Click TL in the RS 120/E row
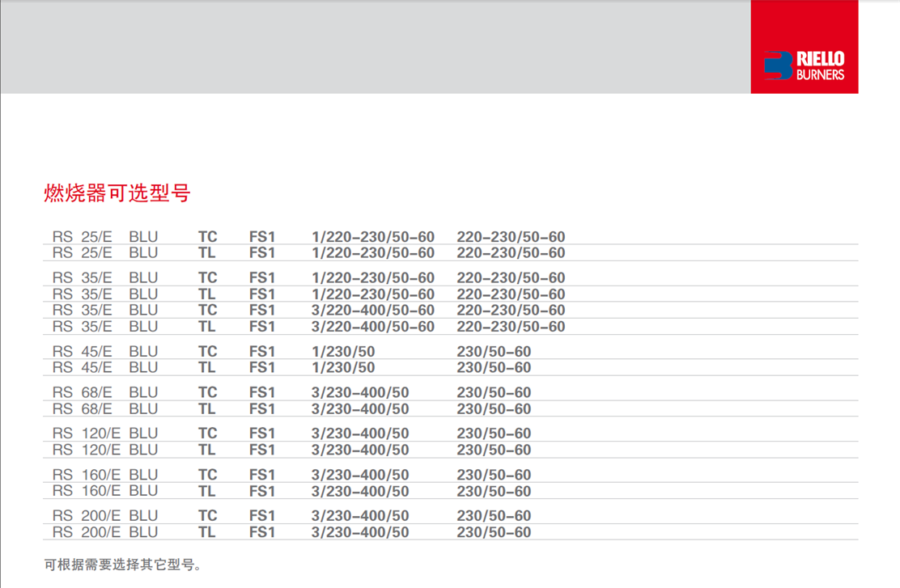Image resolution: width=900 pixels, height=588 pixels. [x=206, y=450]
